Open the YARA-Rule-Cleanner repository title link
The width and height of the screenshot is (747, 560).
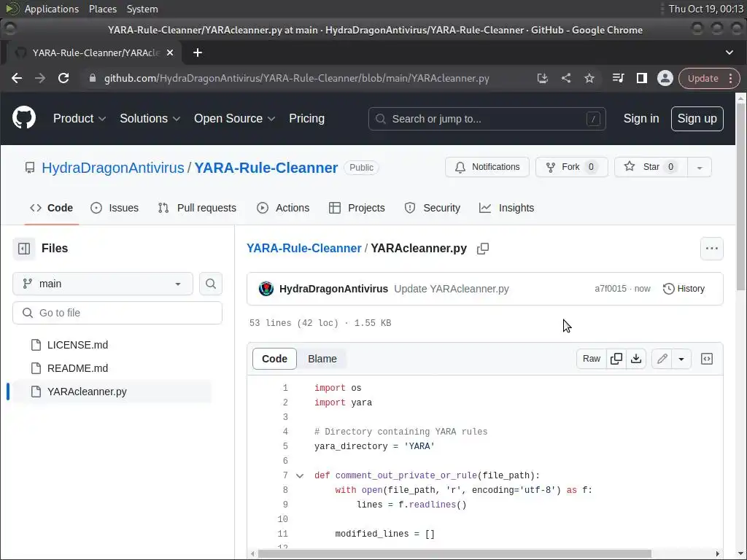[266, 168]
